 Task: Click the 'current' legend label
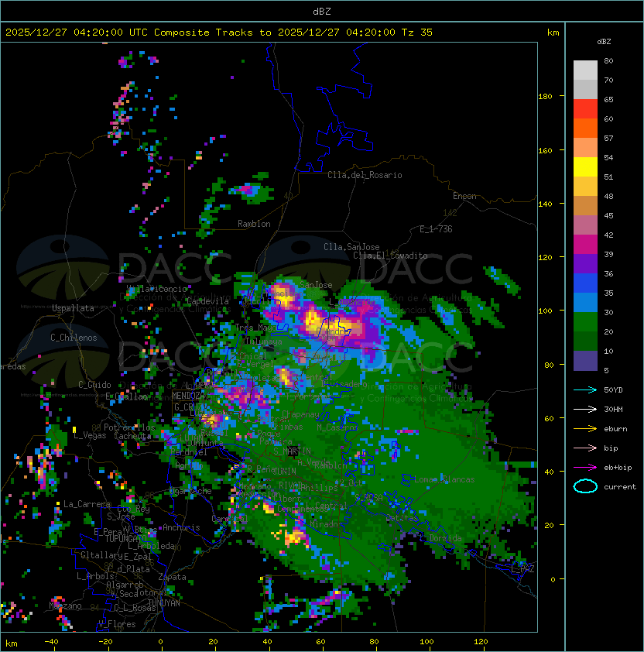(620, 487)
